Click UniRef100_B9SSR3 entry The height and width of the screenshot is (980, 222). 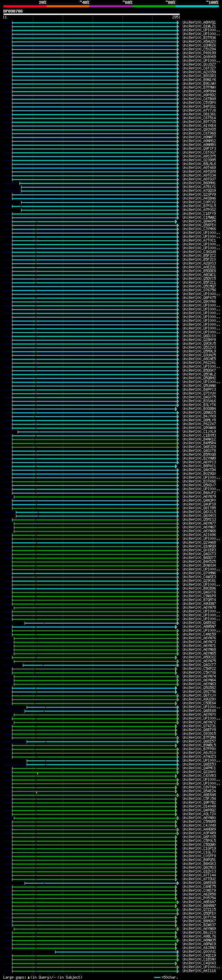(x=199, y=76)
